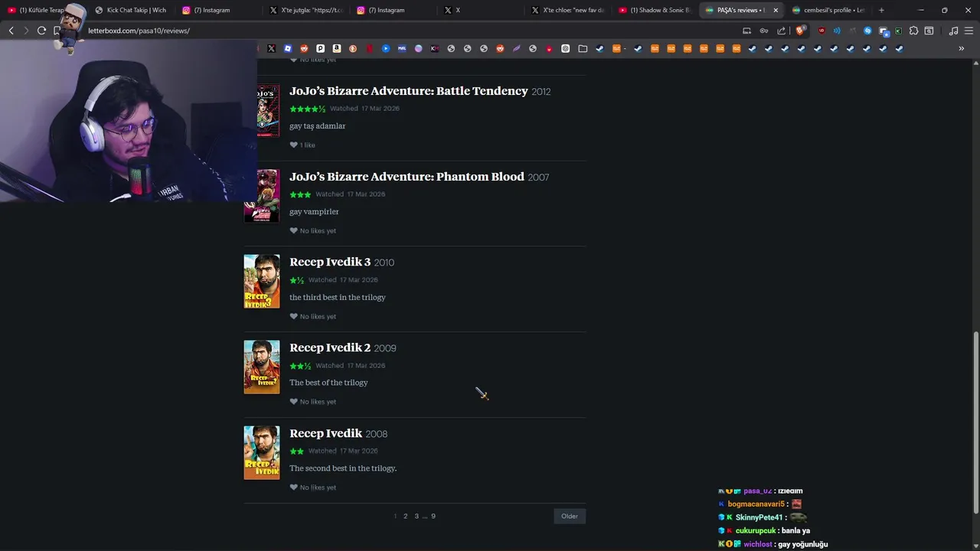
Task: Open Recep Ivedik 2008 film link
Action: tap(325, 433)
